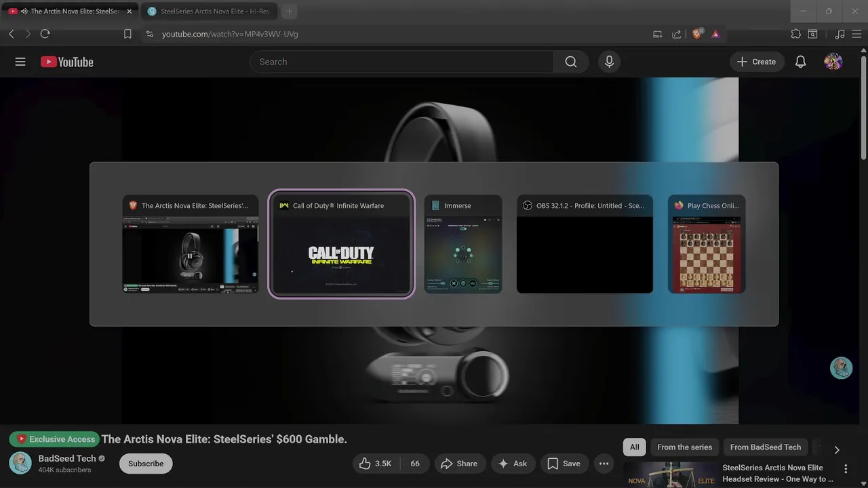Open the YouTube guide hamburger menu
The image size is (868, 488).
click(20, 62)
